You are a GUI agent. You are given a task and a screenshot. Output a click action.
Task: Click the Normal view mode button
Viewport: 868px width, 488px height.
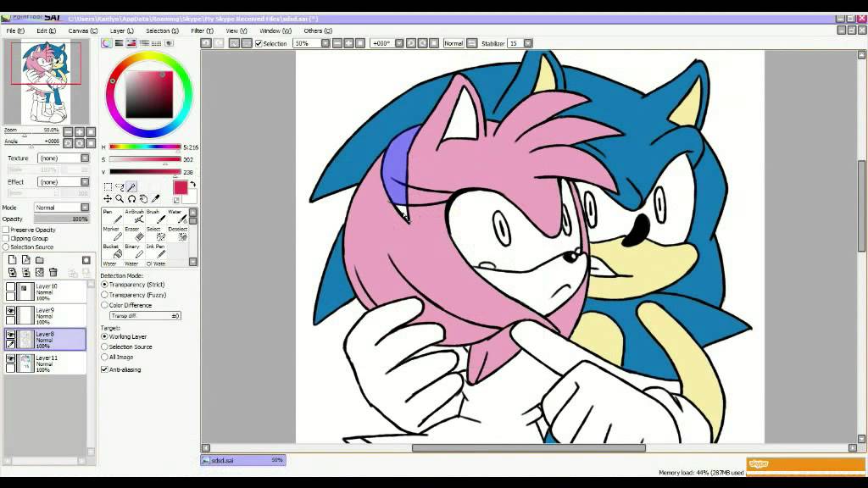(453, 43)
